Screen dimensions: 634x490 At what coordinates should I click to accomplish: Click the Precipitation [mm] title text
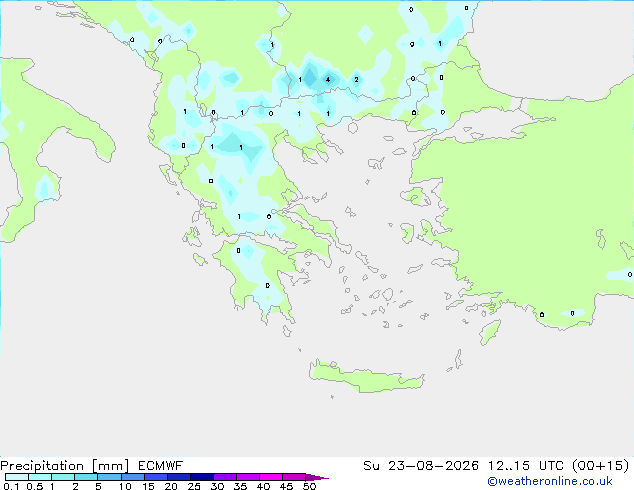(65, 466)
